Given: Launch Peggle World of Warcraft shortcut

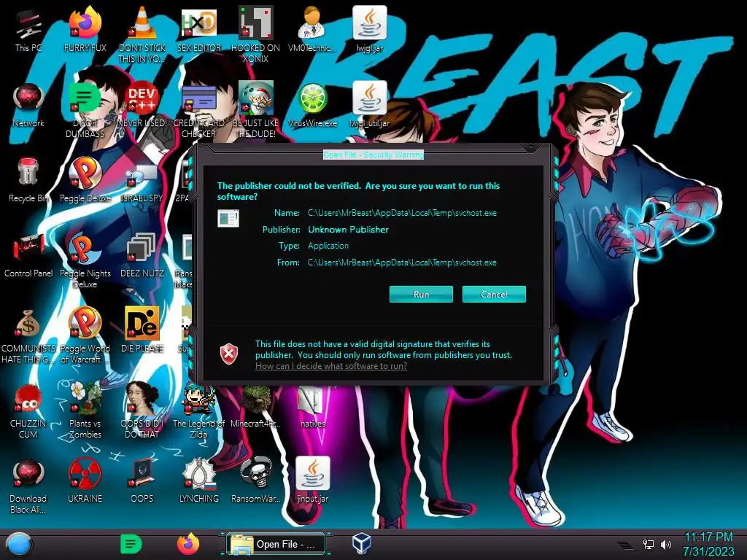Looking at the screenshot, I should [85, 335].
